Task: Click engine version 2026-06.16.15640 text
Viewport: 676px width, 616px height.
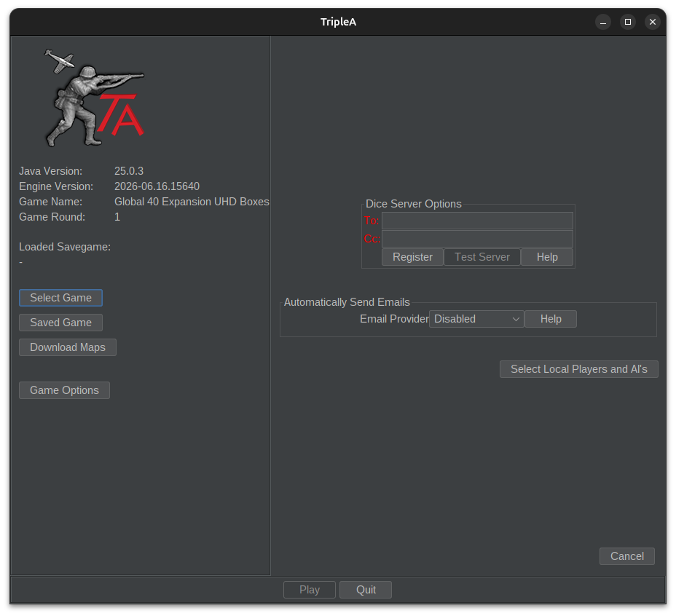Action: [x=157, y=186]
